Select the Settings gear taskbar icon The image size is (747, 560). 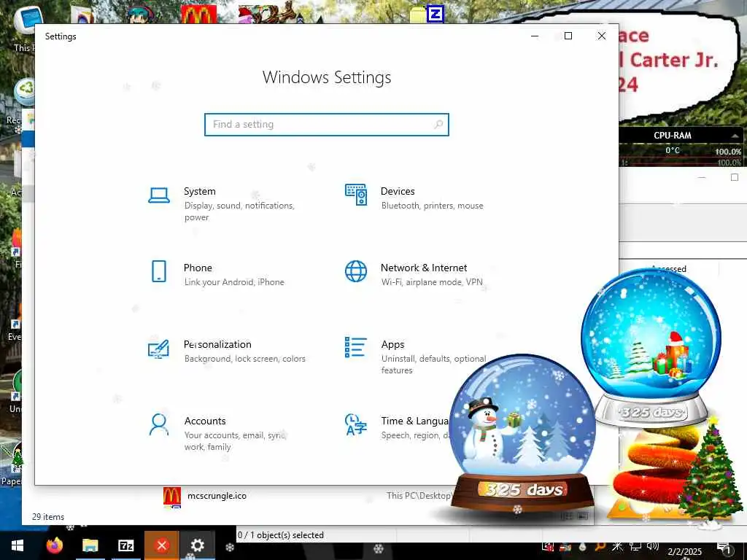click(197, 545)
